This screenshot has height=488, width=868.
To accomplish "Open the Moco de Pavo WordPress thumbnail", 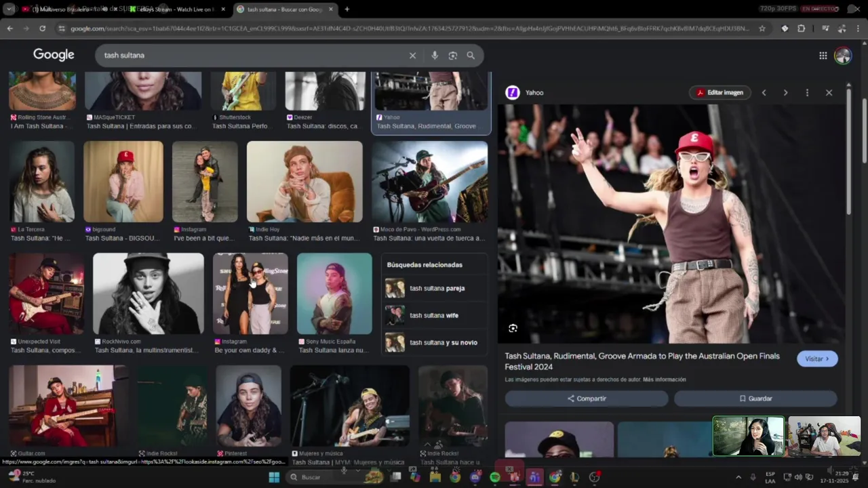I will 429,182.
